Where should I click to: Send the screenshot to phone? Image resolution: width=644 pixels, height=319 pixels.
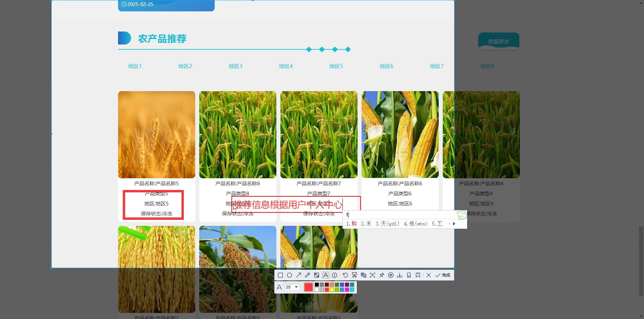point(409,275)
